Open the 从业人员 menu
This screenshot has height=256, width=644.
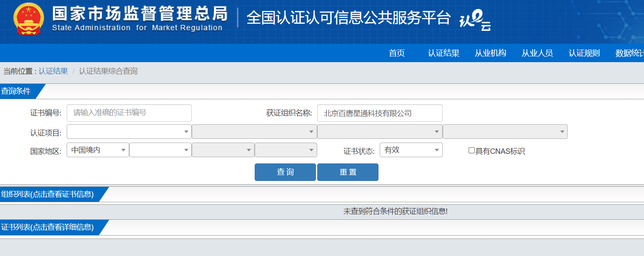click(x=537, y=53)
